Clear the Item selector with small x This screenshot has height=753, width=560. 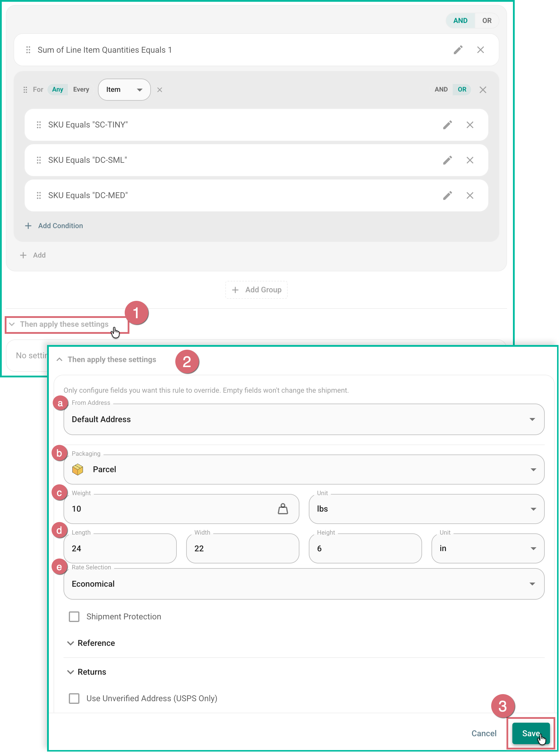pos(160,89)
